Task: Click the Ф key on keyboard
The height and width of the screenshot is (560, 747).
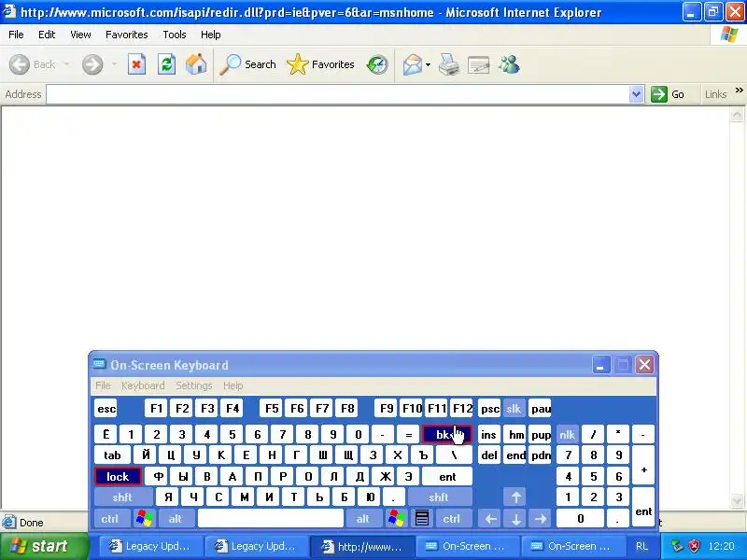Action: click(158, 476)
